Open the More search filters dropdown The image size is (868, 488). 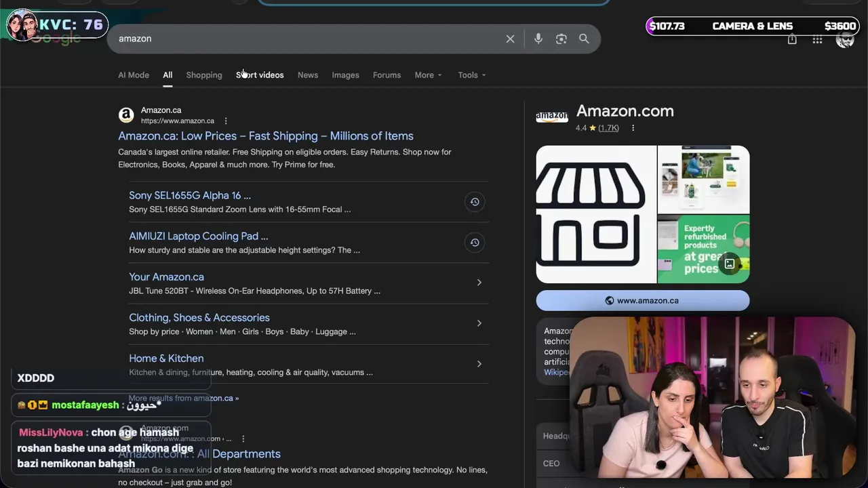point(428,75)
